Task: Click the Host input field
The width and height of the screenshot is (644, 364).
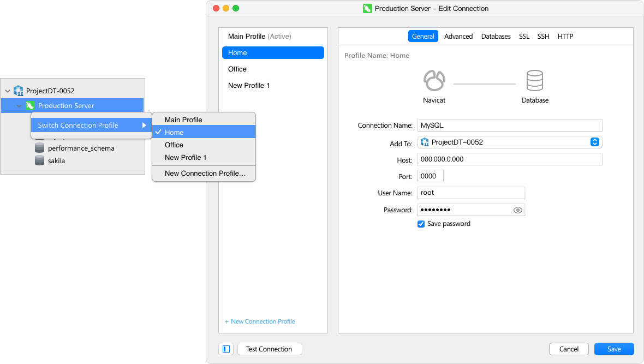Action: click(510, 159)
